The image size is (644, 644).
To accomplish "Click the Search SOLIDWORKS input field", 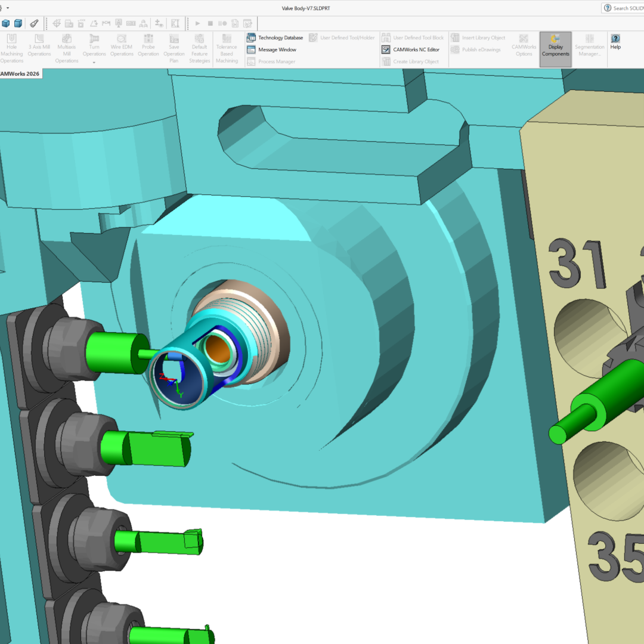I will pos(628,8).
